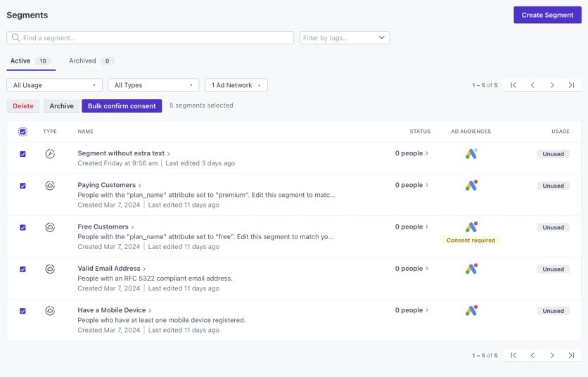The height and width of the screenshot is (377, 588).
Task: Click the search magnifier icon in segment finder
Action: [x=15, y=37]
